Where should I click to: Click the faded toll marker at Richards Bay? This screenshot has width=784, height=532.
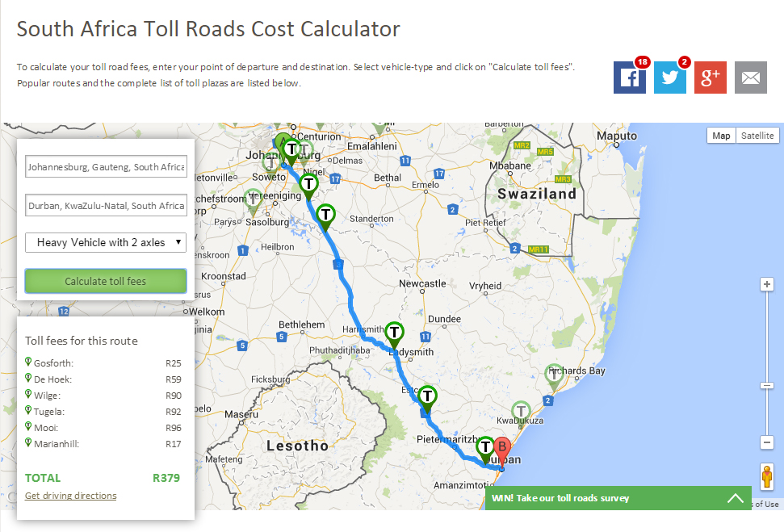click(x=554, y=378)
